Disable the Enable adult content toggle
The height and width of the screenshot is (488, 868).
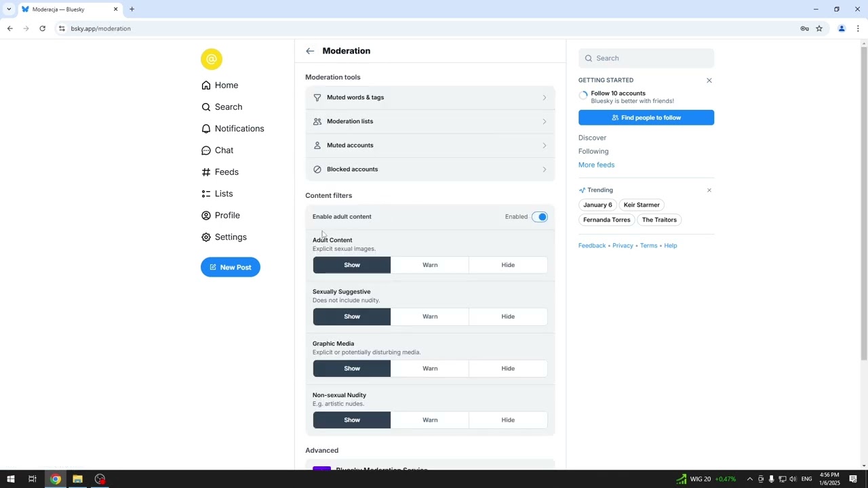tap(540, 217)
